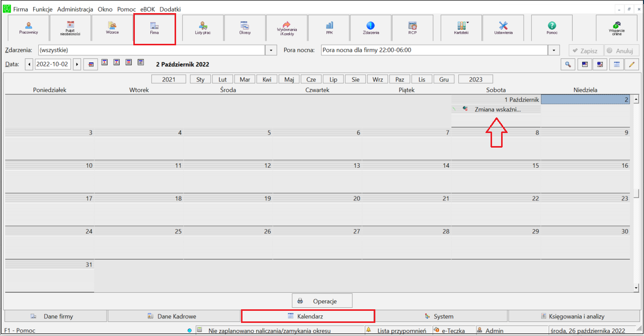Switch to the Kalendarz tab

click(308, 316)
